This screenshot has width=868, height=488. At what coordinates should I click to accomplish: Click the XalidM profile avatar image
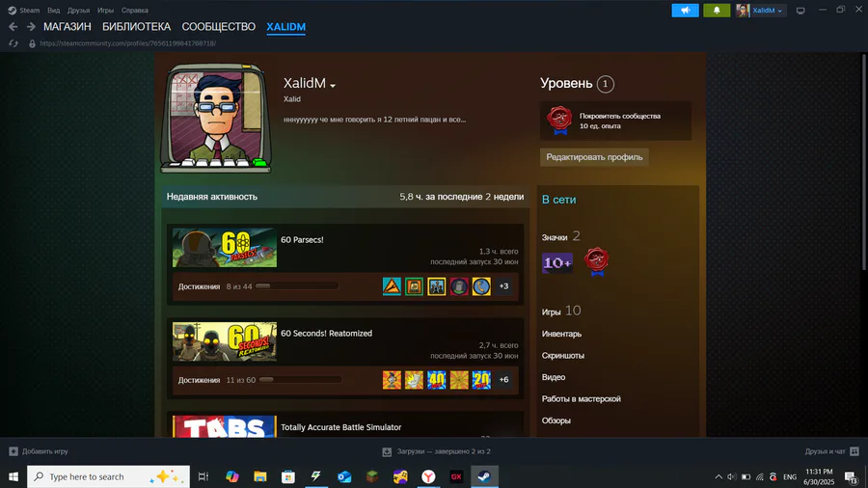[216, 118]
